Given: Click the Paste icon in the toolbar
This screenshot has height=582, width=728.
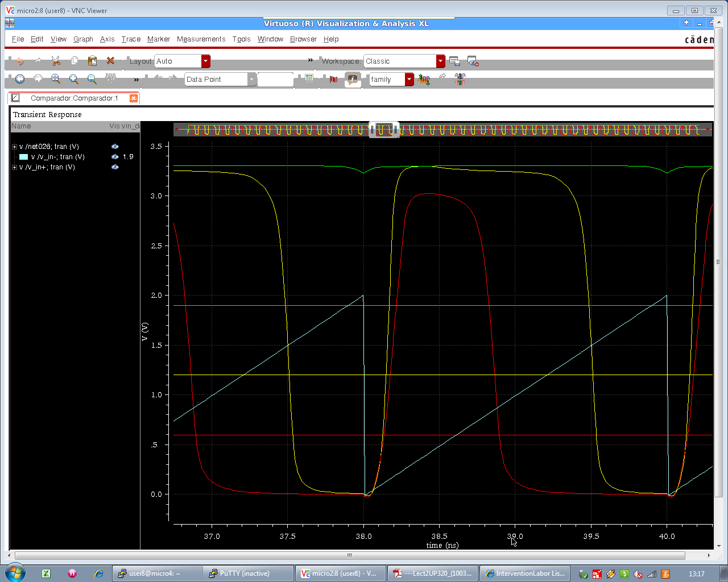Looking at the screenshot, I should pos(91,61).
